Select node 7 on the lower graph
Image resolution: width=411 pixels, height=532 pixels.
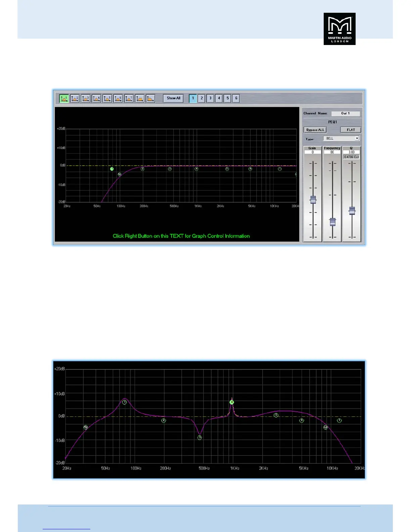(x=339, y=420)
